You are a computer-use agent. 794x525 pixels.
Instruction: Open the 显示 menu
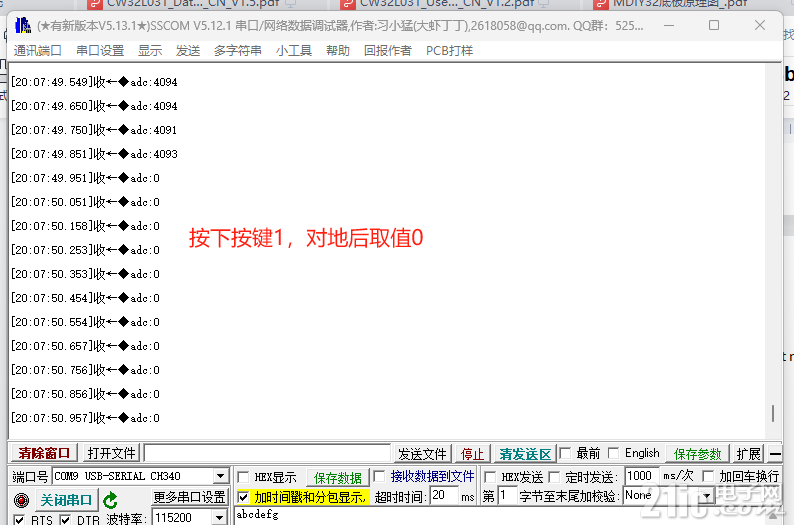pos(150,51)
